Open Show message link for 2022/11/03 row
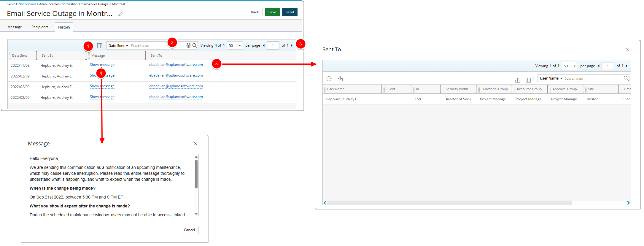The image size is (644, 246). coord(102,65)
